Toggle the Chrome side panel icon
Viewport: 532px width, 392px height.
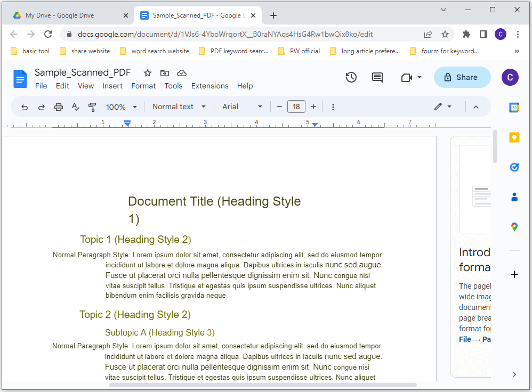tap(483, 34)
